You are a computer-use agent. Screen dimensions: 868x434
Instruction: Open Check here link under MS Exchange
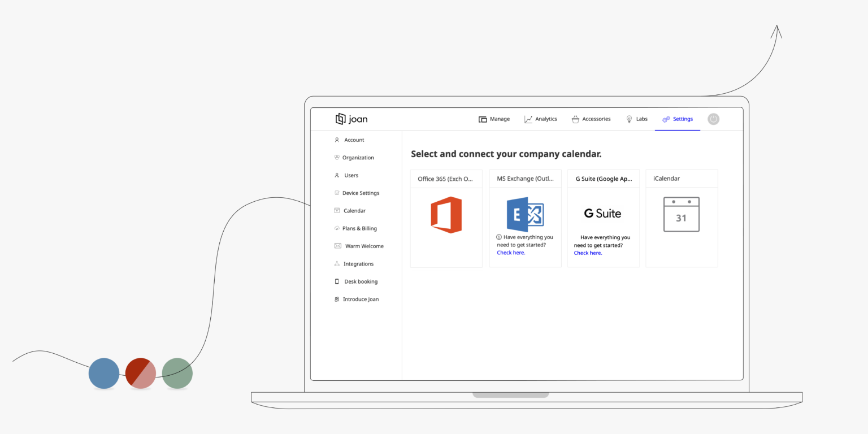tap(511, 253)
